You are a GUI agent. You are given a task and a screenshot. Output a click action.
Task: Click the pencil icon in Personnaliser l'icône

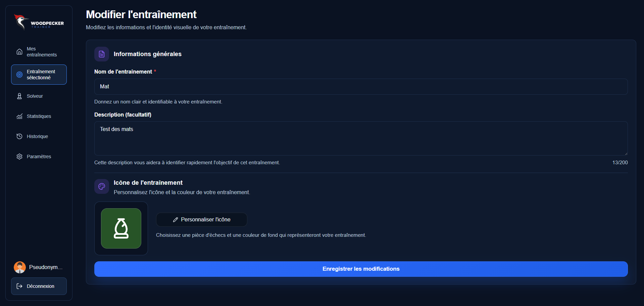click(x=175, y=220)
